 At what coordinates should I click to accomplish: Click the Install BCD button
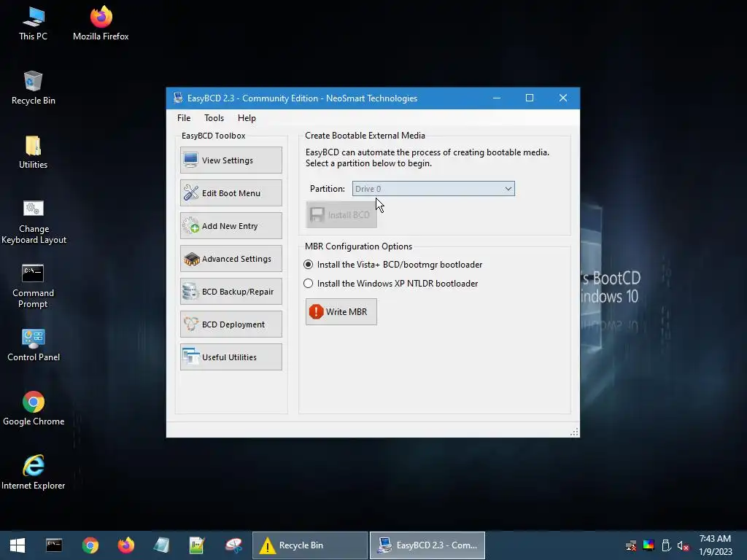coord(341,215)
